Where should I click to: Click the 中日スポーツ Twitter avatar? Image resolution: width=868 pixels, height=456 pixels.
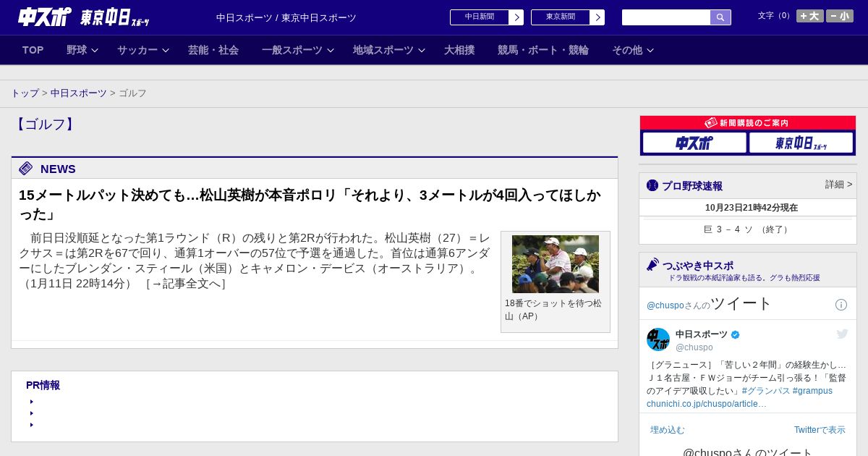click(658, 339)
